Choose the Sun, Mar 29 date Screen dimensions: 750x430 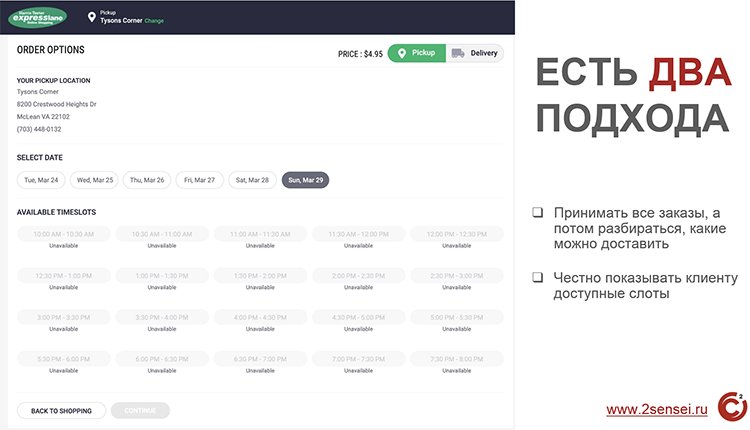point(305,180)
